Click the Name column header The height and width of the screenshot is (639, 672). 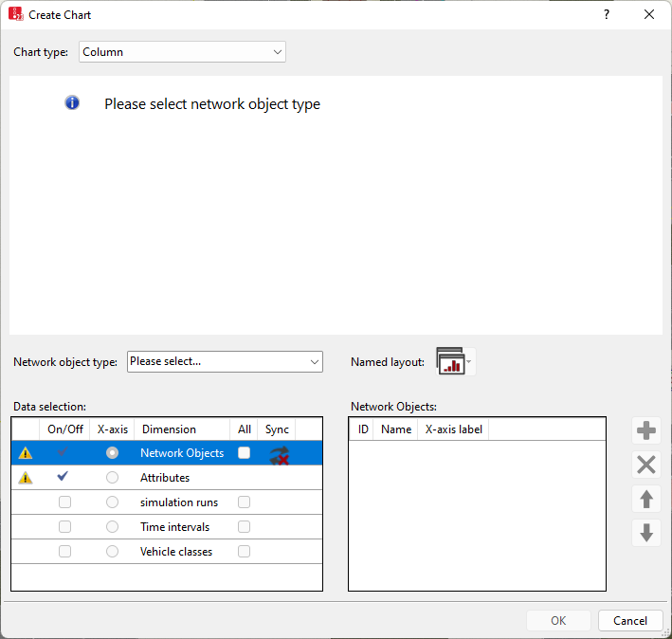tap(395, 429)
